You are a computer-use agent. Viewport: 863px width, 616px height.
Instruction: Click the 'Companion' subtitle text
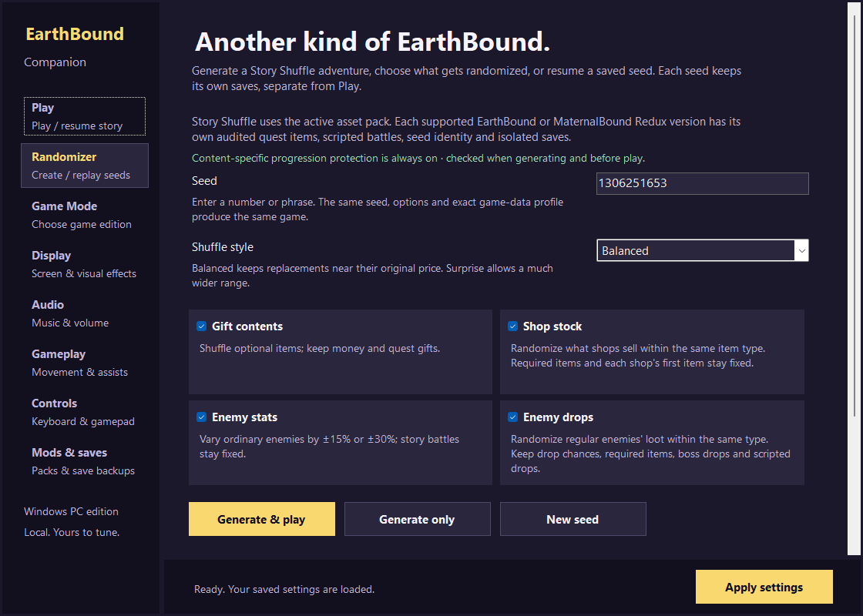55,62
